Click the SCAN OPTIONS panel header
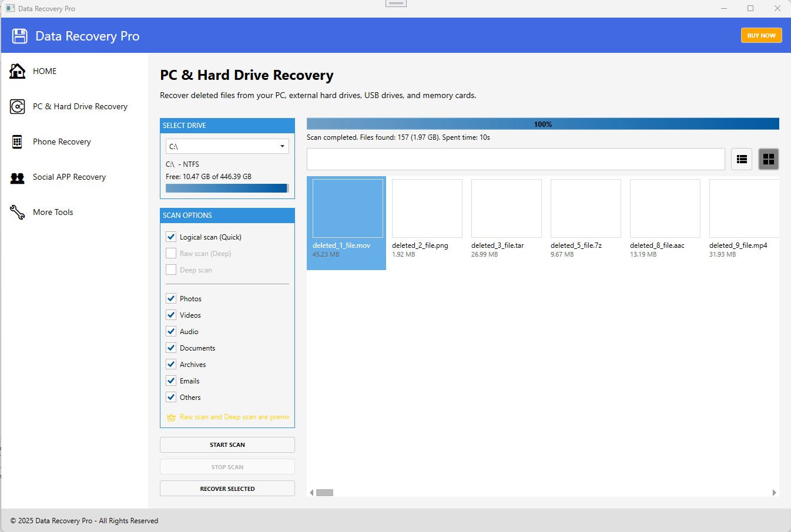Viewport: 791px width, 532px height. (227, 216)
